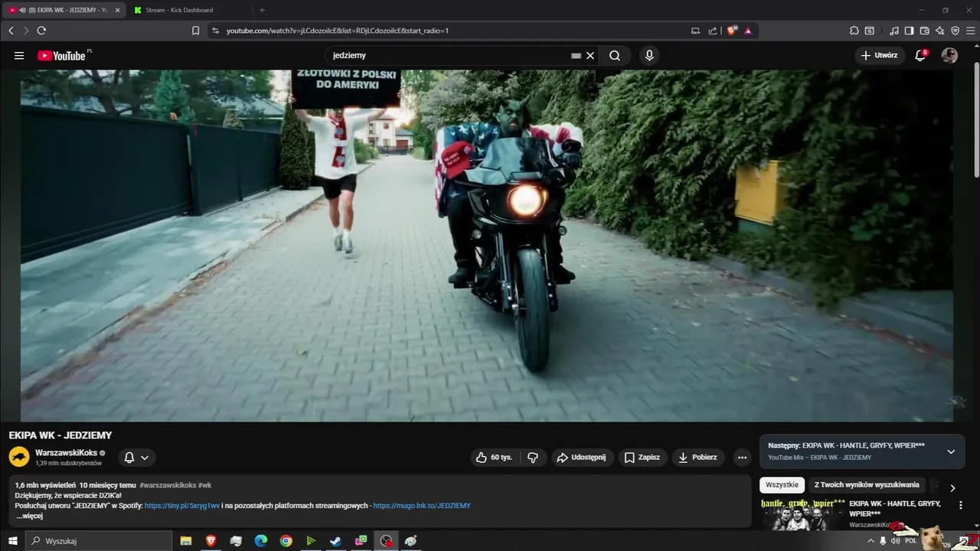This screenshot has height=551, width=980.
Task: Open Steam from the taskbar
Action: click(335, 541)
